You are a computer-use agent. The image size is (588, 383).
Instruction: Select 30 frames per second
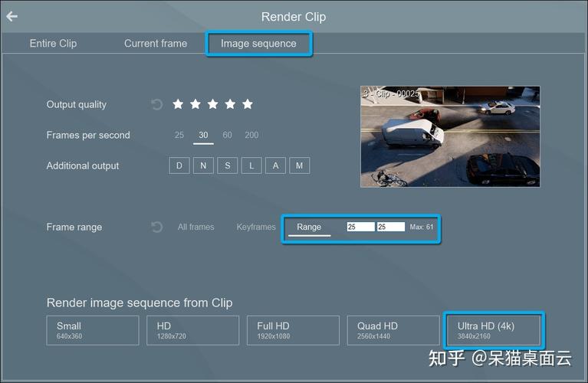203,135
